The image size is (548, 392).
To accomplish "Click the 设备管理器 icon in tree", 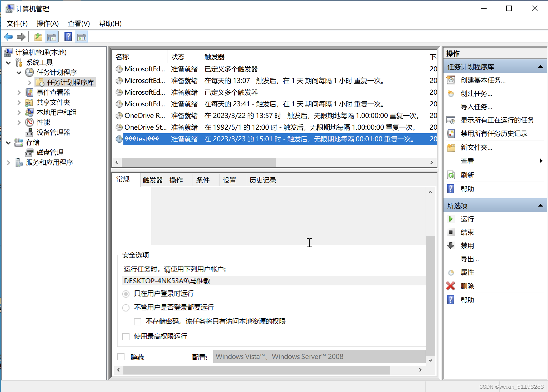I will pos(29,132).
